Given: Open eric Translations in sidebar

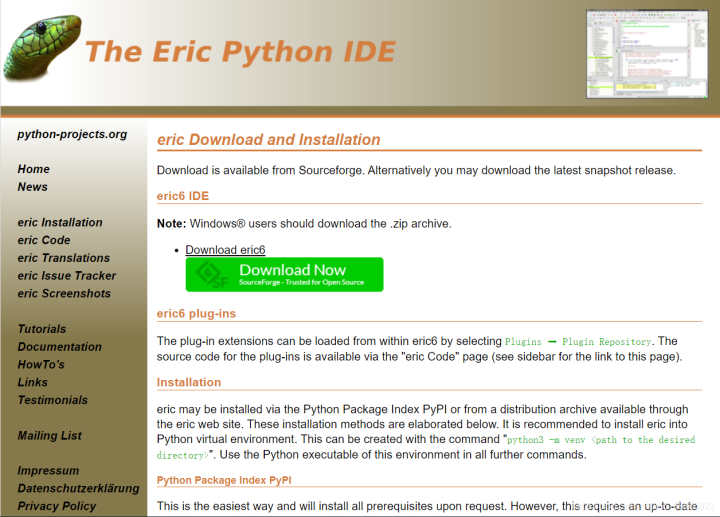Looking at the screenshot, I should click(x=64, y=258).
